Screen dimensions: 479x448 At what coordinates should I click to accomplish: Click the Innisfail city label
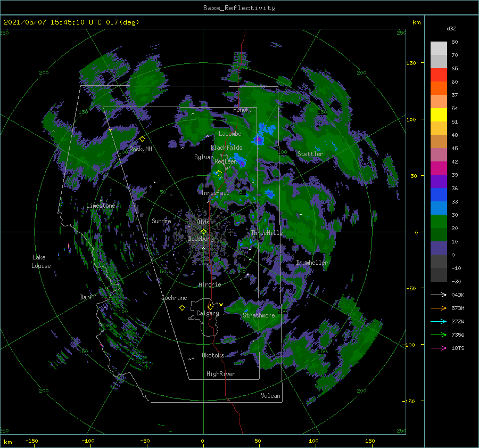(215, 193)
